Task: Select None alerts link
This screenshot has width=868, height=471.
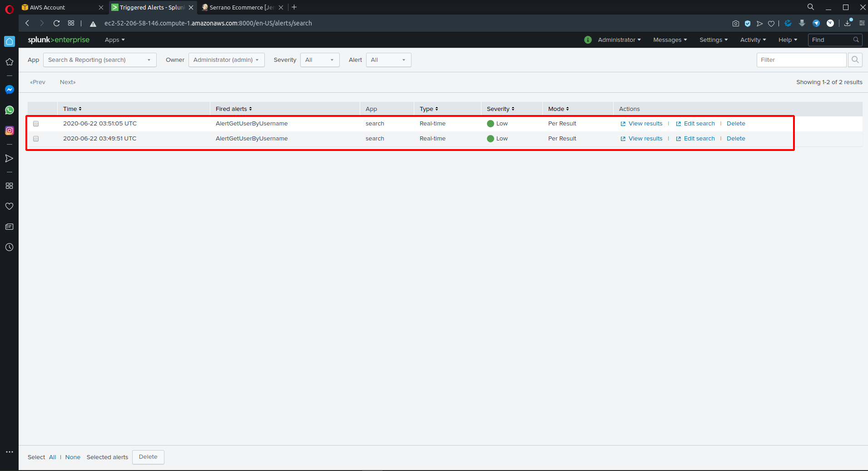Action: click(73, 457)
